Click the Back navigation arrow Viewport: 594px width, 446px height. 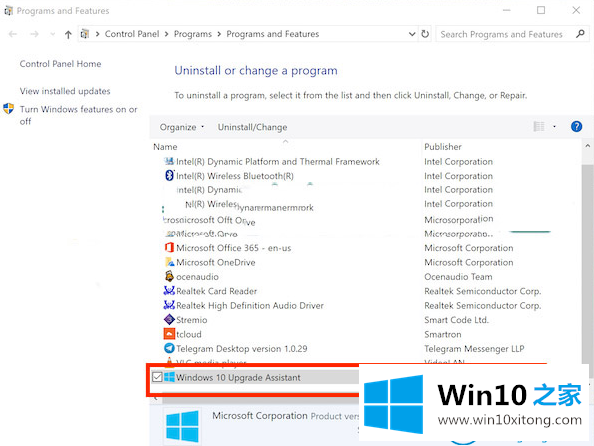click(13, 34)
